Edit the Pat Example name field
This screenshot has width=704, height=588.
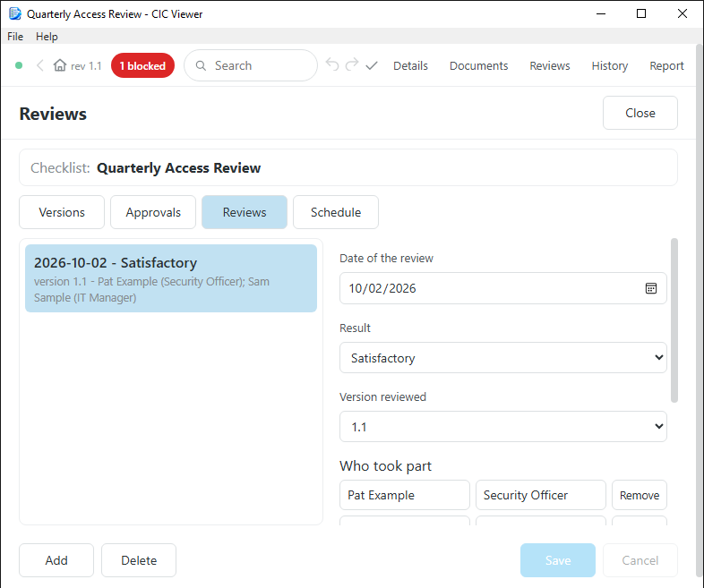(x=405, y=495)
